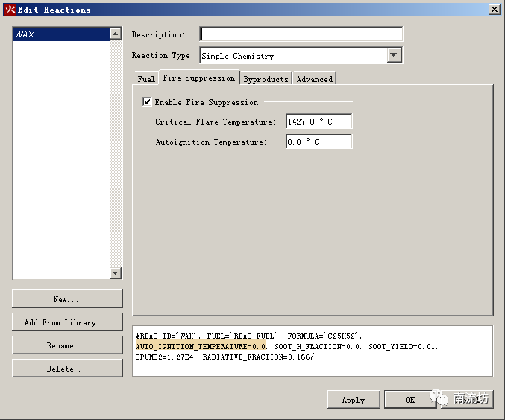Apply the reaction changes
This screenshot has width=505, height=420.
click(354, 400)
